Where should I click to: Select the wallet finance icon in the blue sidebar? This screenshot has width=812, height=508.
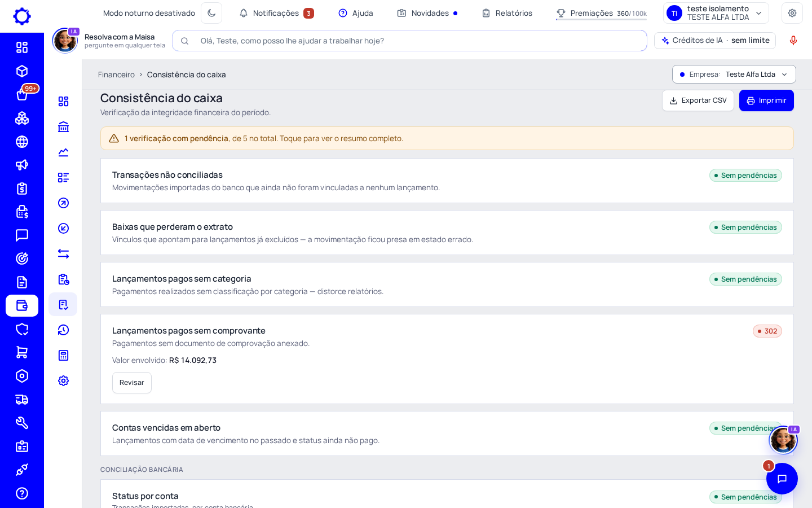pos(22,305)
